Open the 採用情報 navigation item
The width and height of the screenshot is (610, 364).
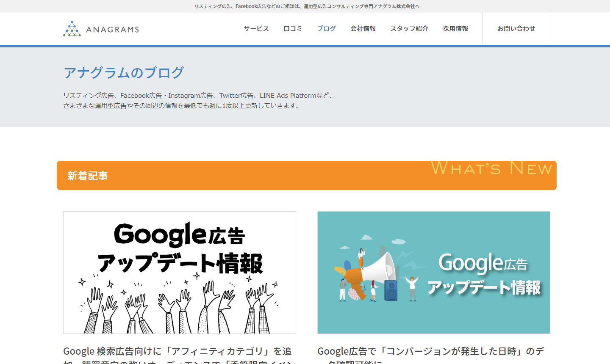coord(455,29)
